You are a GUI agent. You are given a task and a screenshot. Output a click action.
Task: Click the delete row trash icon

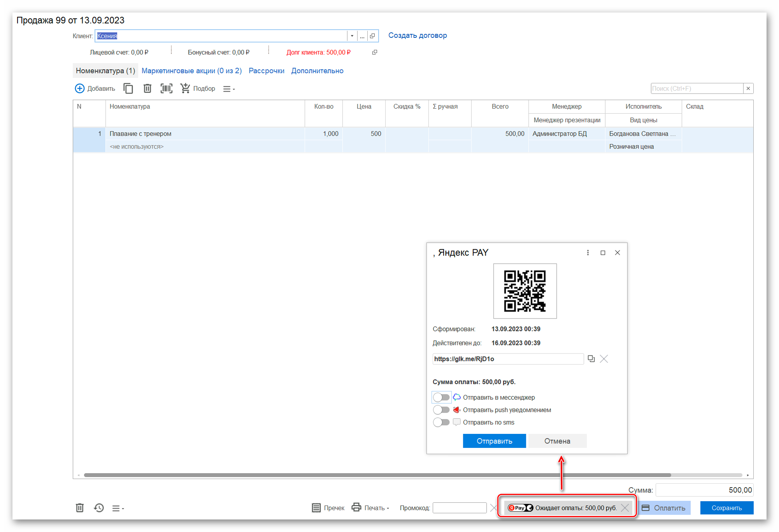[x=147, y=89]
